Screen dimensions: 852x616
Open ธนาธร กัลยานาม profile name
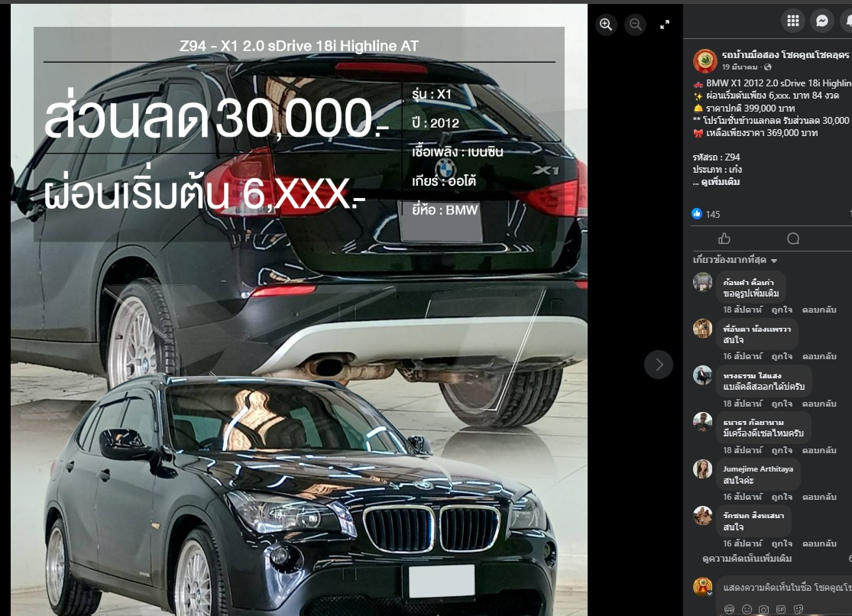(x=753, y=422)
